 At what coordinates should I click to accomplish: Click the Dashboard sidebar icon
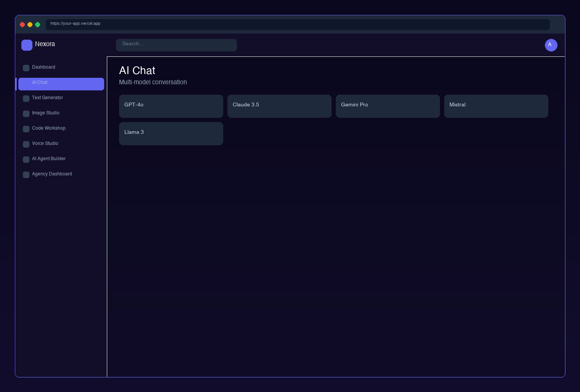tap(26, 68)
